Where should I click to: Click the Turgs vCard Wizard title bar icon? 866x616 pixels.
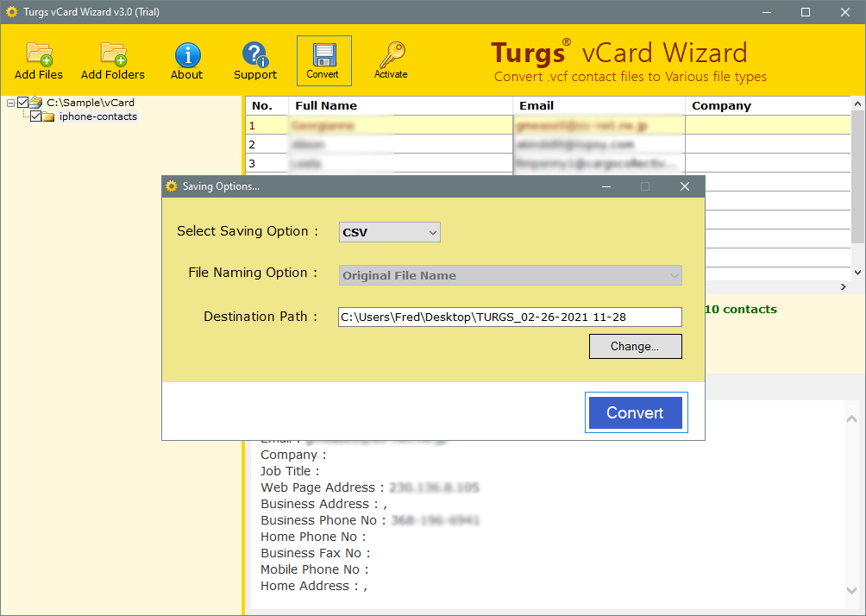click(x=11, y=11)
